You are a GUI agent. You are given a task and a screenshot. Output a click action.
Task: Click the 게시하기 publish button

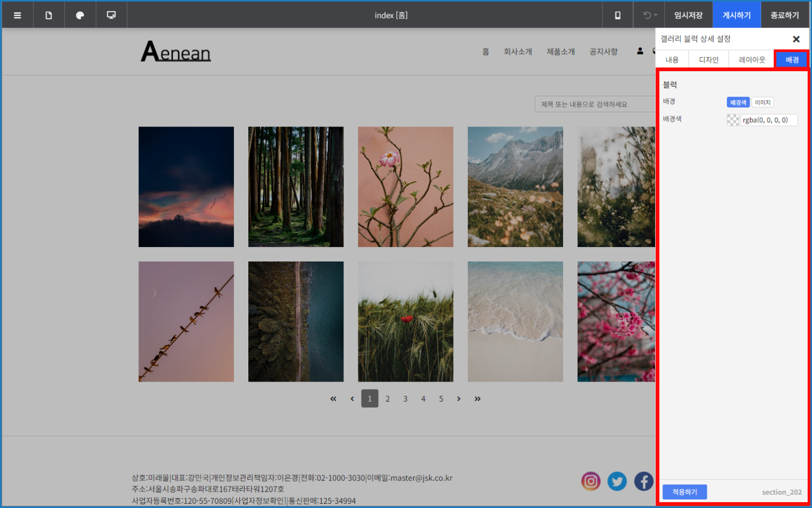point(736,15)
